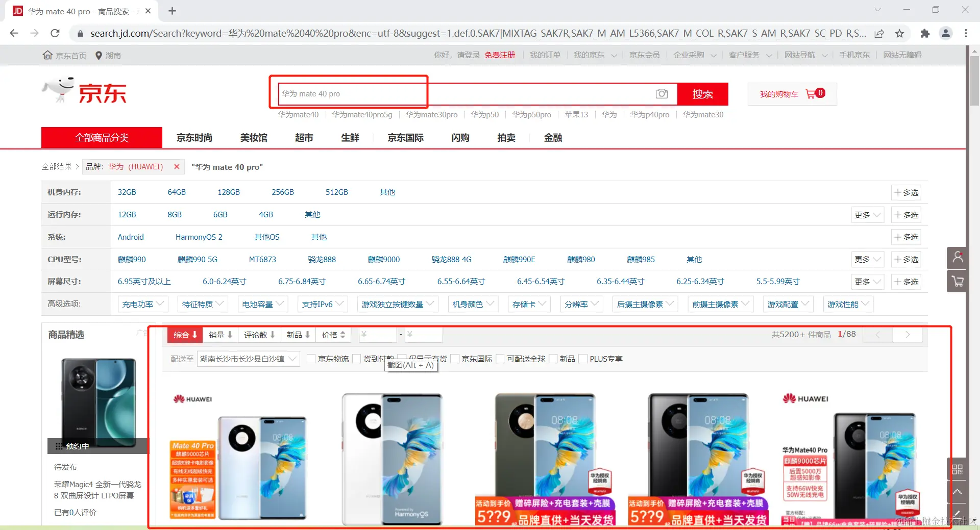Screen dimensions: 980x530
Task: Click the camera image-search icon
Action: tap(661, 94)
